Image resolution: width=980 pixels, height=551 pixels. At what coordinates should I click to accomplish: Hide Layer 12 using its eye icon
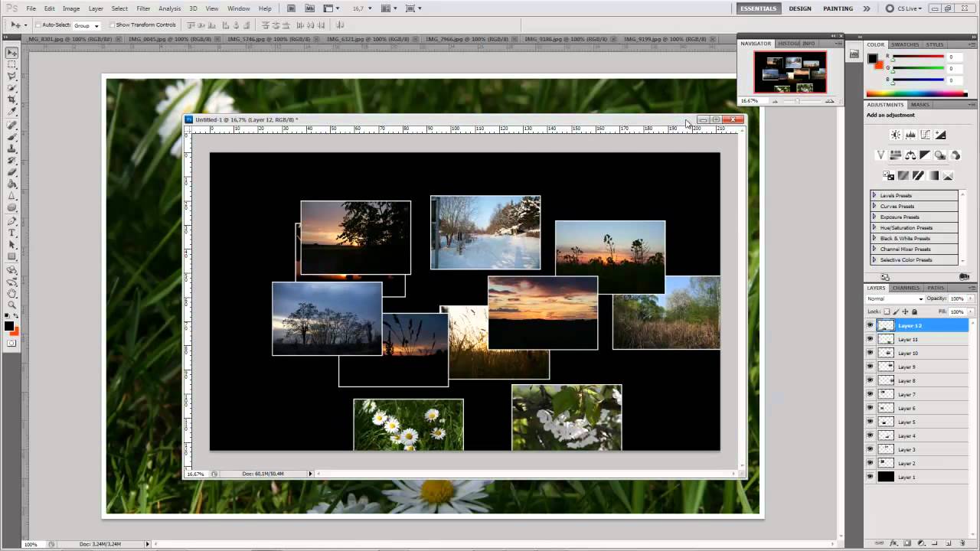[x=870, y=325]
